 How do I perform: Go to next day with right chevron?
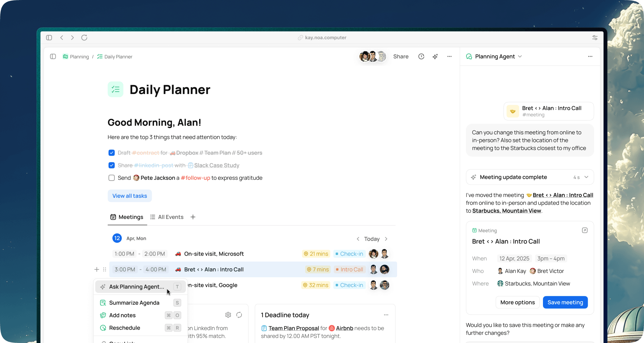tap(386, 239)
